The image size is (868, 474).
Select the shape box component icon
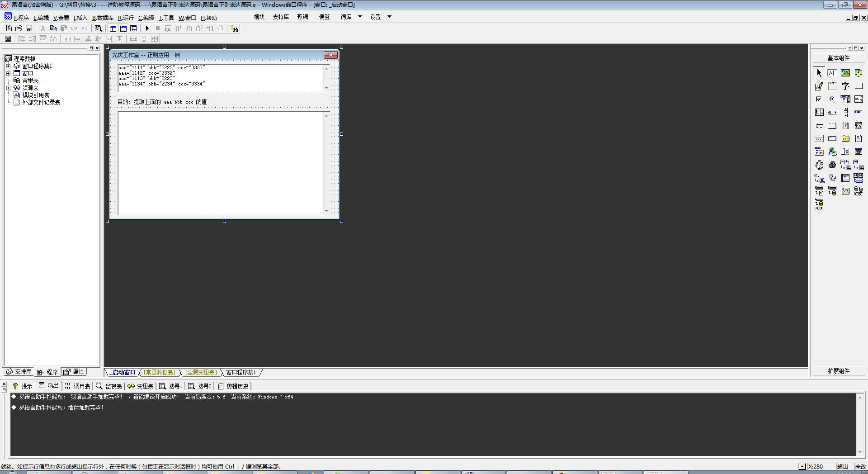(859, 73)
